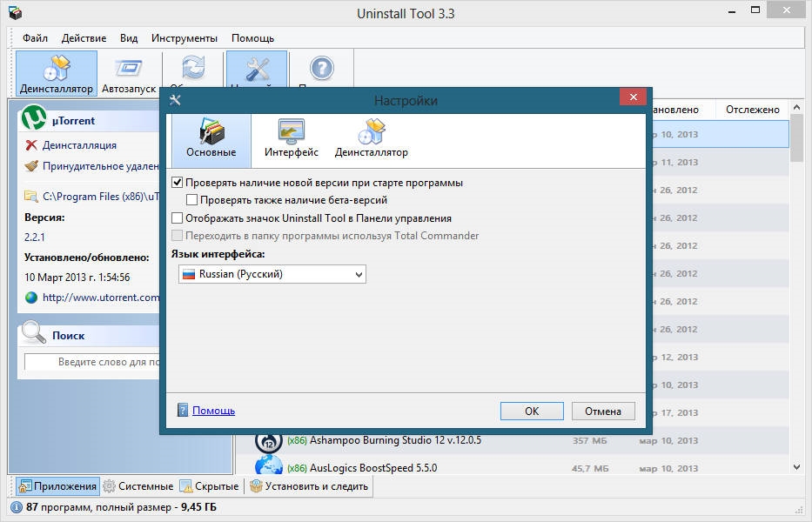Open the Деинсталлятор toolbar button

[x=57, y=74]
